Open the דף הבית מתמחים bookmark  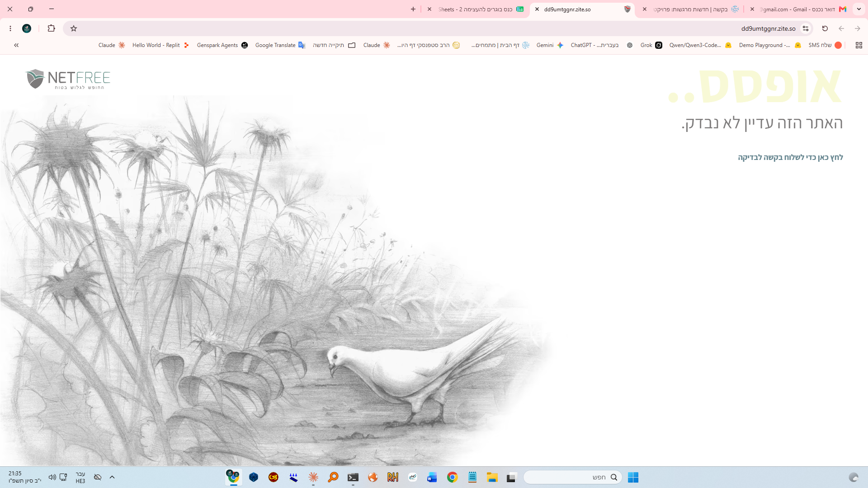500,45
